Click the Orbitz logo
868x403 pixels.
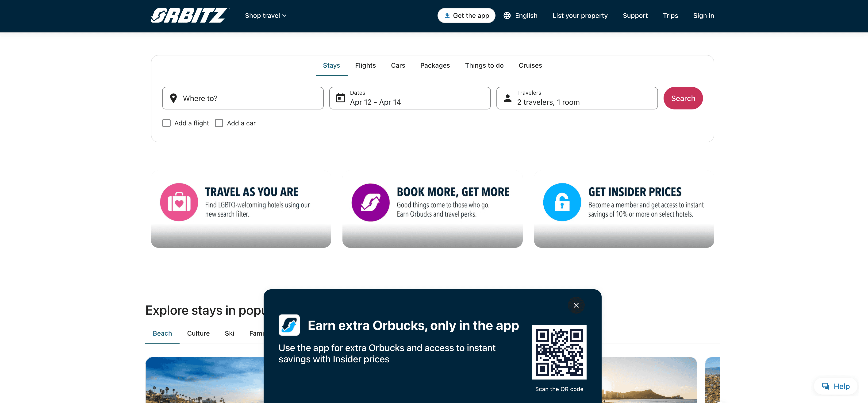190,15
